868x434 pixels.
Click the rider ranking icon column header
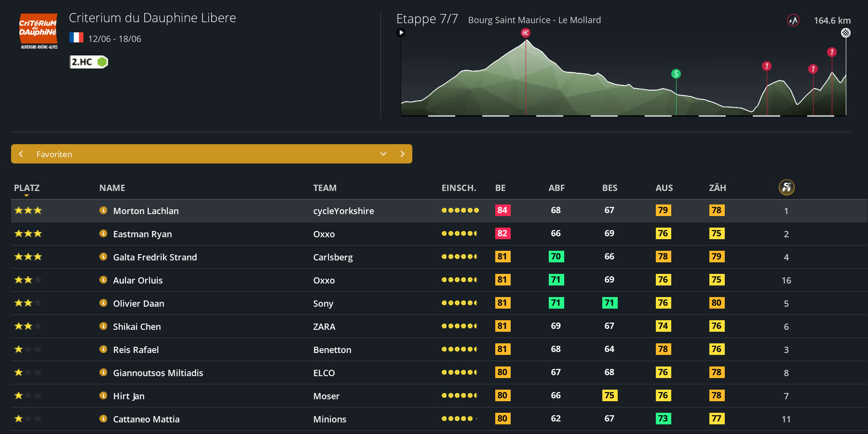[787, 188]
